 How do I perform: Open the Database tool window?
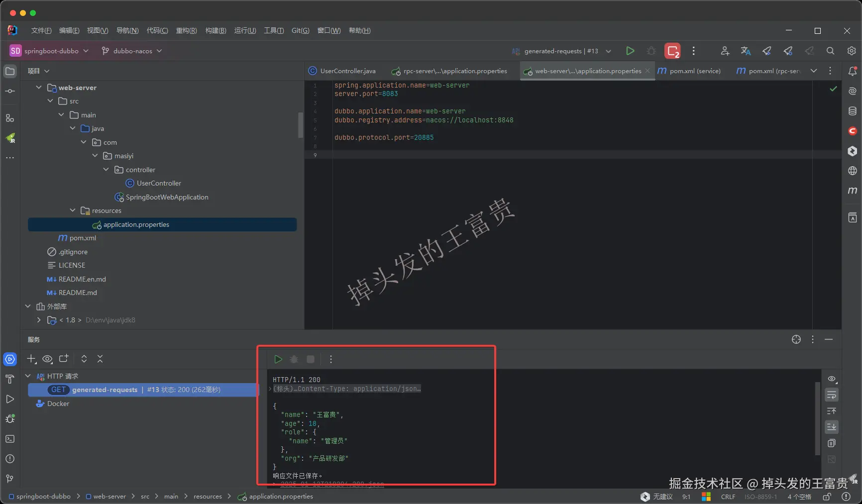852,111
